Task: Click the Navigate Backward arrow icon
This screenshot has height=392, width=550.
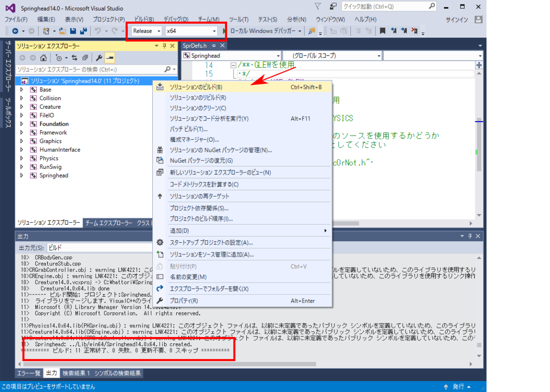Action: click(x=15, y=31)
